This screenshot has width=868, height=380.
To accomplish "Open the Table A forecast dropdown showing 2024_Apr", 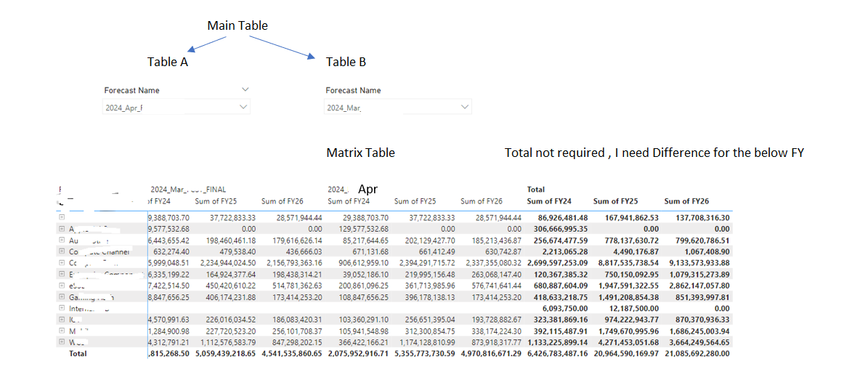I will point(177,108).
